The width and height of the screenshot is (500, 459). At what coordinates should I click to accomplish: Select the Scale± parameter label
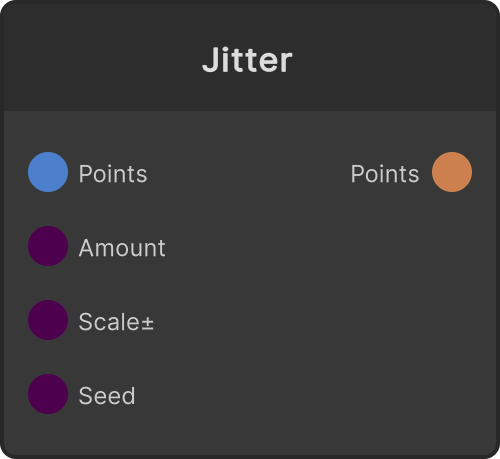click(x=116, y=322)
